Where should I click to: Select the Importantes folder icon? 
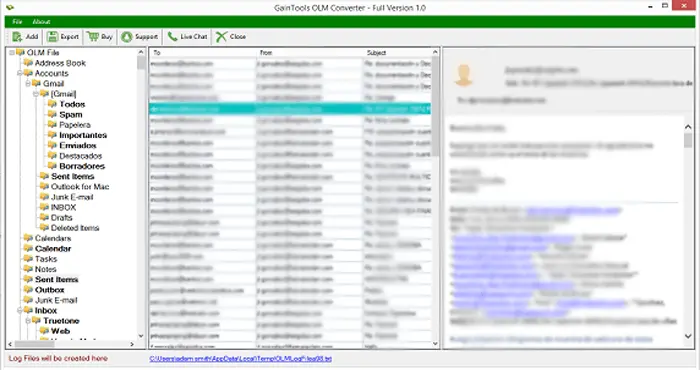tap(52, 135)
